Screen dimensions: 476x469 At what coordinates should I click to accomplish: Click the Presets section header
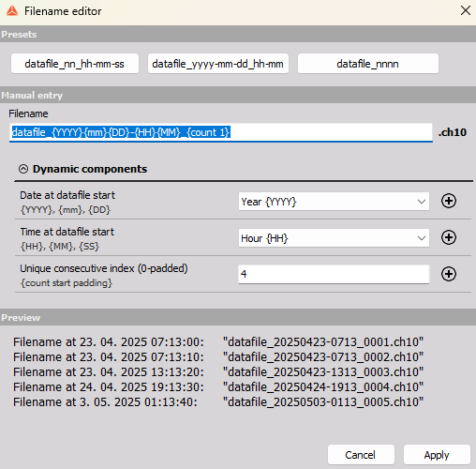(x=238, y=34)
